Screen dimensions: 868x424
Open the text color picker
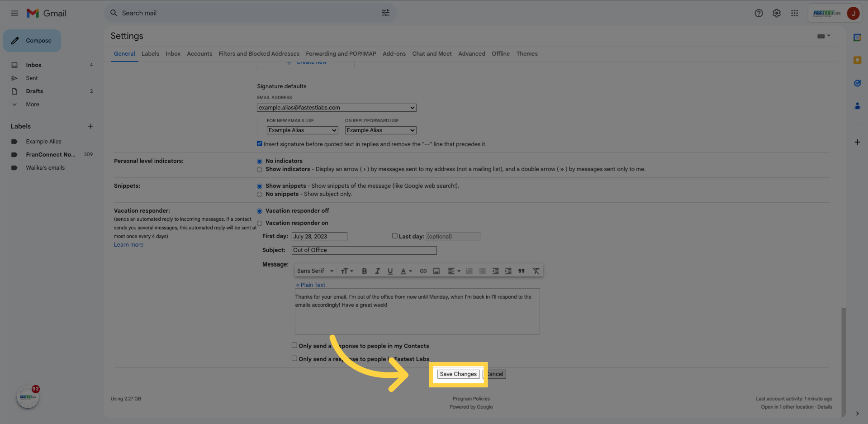pyautogui.click(x=406, y=271)
